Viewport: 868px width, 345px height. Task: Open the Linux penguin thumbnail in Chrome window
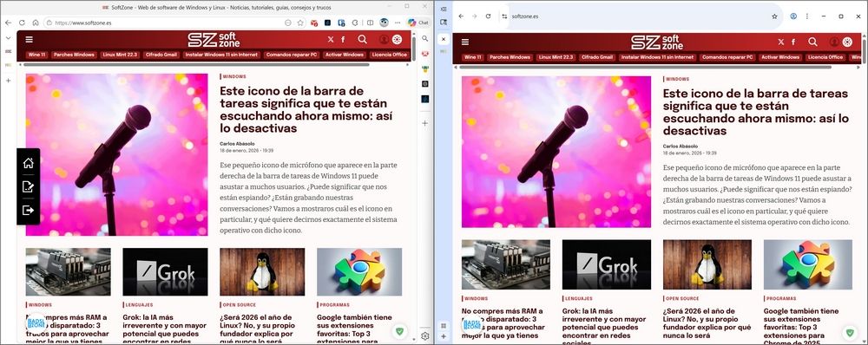point(707,265)
